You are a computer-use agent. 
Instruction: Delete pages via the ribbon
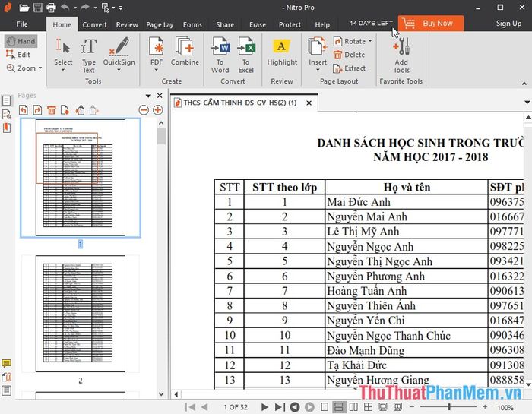point(350,55)
